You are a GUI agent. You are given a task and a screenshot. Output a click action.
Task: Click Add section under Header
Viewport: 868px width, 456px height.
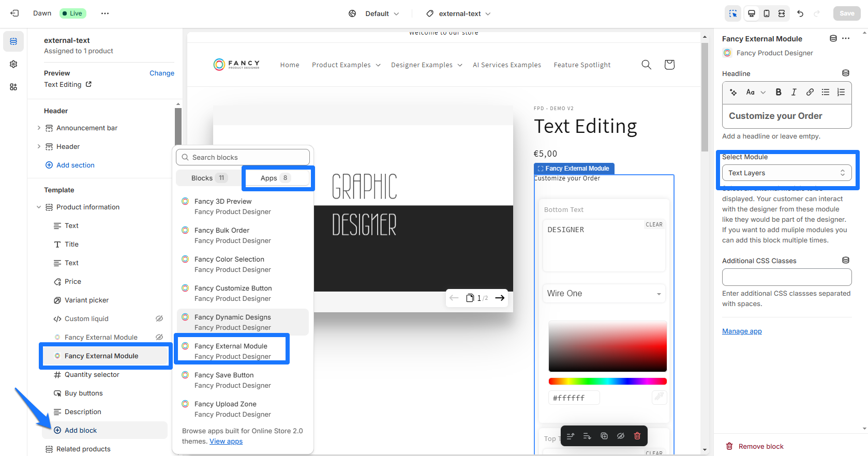[x=70, y=165]
